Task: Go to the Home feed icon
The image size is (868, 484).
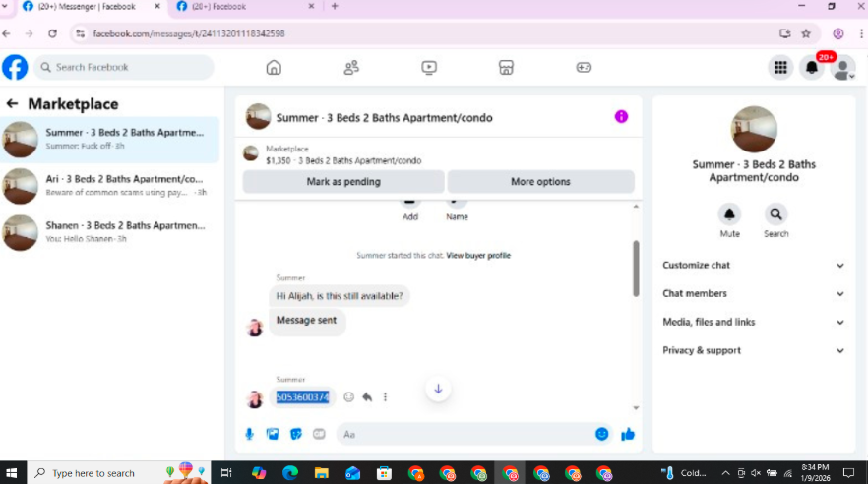Action: click(274, 68)
